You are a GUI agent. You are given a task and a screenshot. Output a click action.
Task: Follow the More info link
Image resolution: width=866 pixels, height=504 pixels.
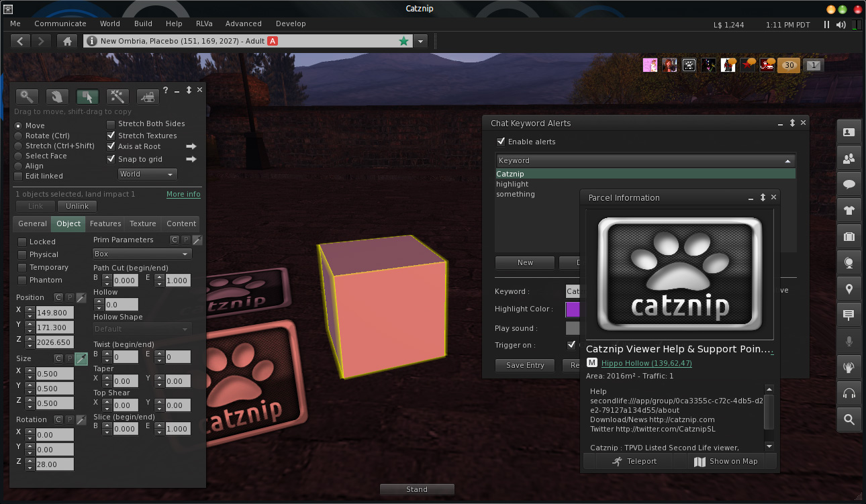pyautogui.click(x=183, y=194)
